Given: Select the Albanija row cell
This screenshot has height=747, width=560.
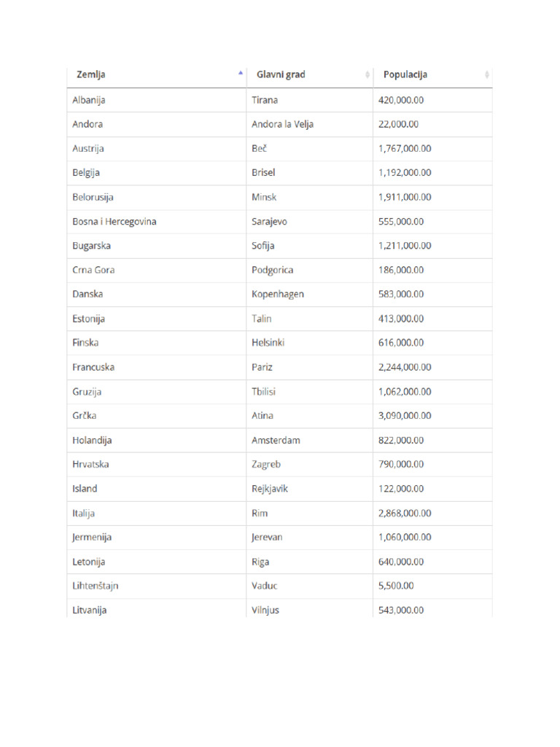Looking at the screenshot, I should point(89,100).
